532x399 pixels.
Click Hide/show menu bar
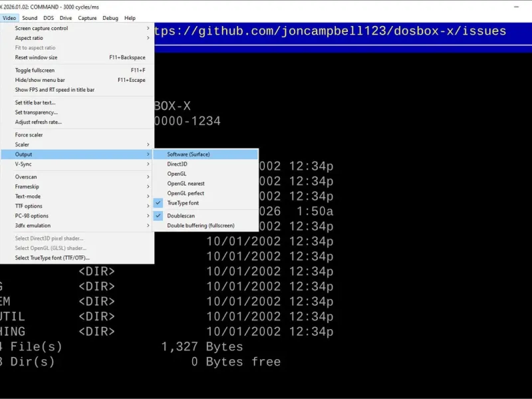click(77, 80)
